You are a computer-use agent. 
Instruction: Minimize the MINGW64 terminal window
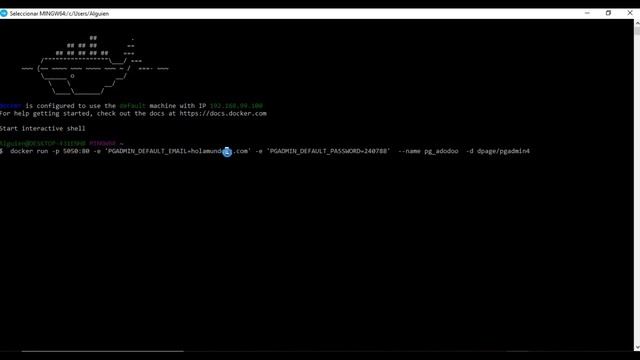pos(587,13)
